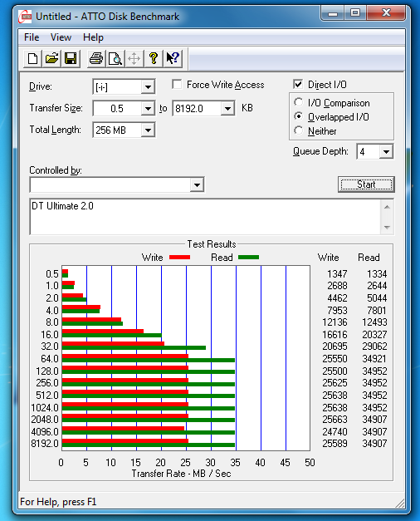This screenshot has height=521, width=420.
Task: Click the ATTO application icon in title bar
Action: coord(25,17)
